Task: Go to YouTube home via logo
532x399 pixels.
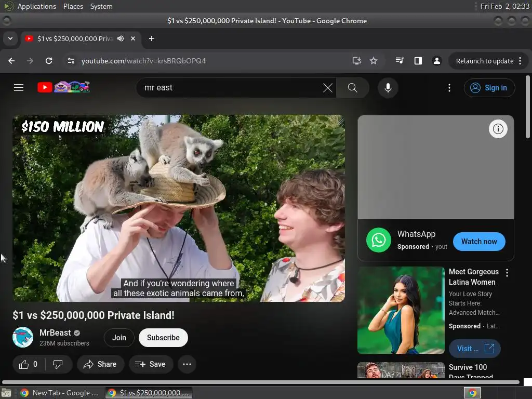Action: 63,87
